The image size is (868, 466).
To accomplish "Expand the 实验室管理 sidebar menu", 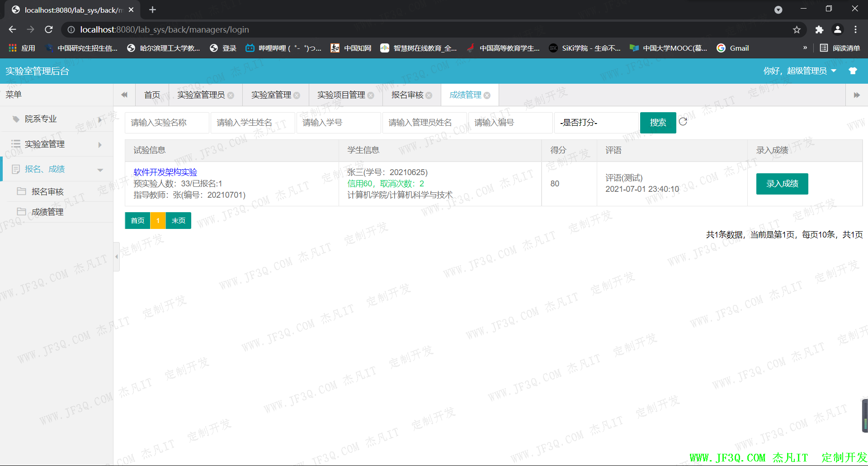I will [57, 144].
